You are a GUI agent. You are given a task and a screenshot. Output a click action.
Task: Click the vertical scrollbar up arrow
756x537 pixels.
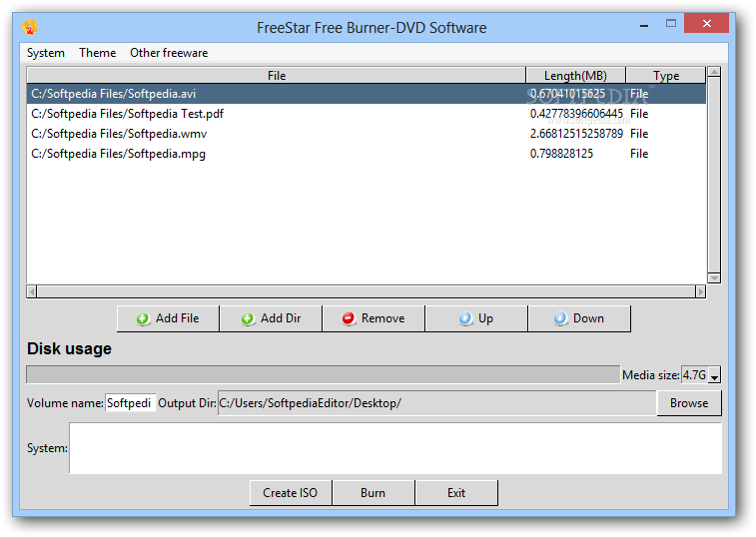pos(714,72)
